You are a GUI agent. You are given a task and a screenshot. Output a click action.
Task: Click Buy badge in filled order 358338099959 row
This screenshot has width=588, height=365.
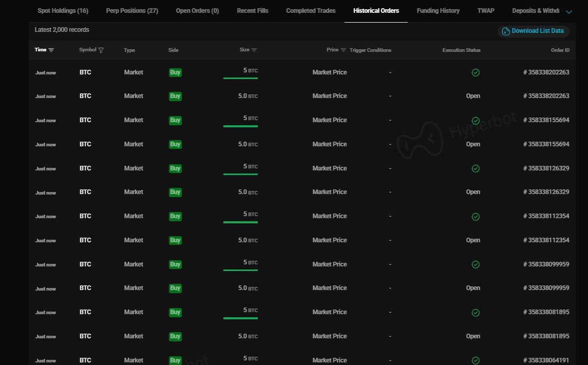point(175,264)
